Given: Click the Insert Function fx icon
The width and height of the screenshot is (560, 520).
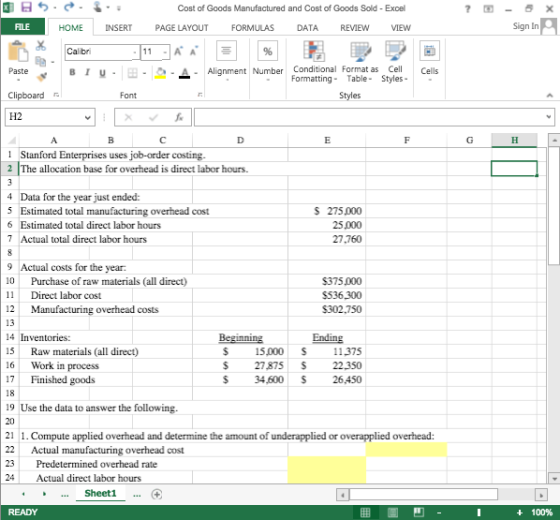Looking at the screenshot, I should (179, 117).
